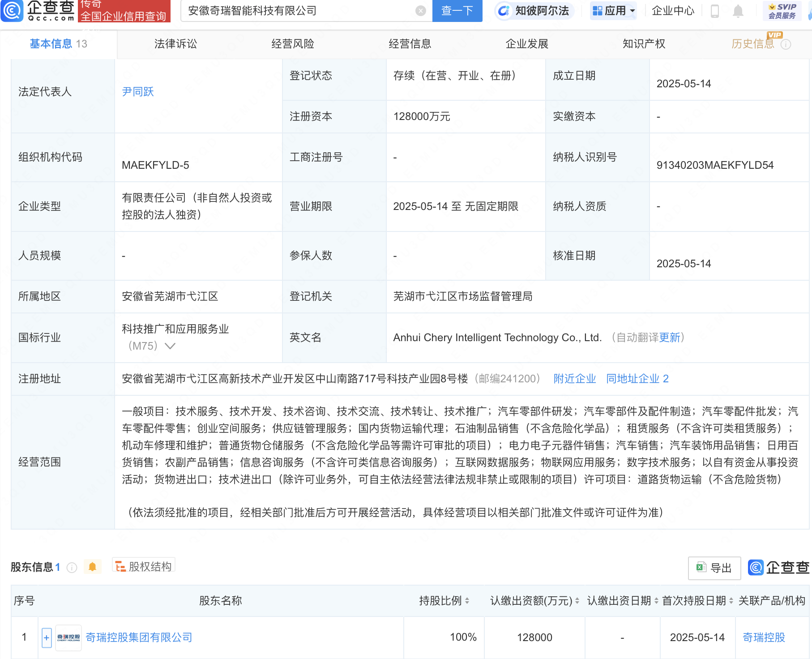The image size is (812, 659).
Task: Click the info icon beside 股东信息
Action: 72,567
